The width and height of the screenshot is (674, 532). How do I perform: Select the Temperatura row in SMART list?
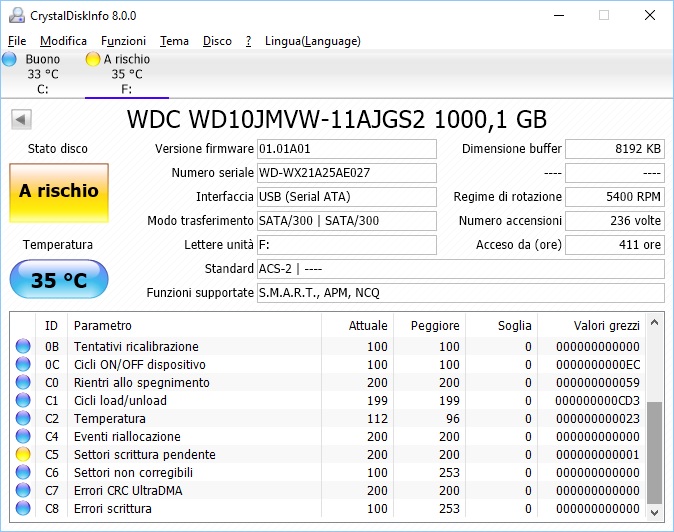click(x=328, y=419)
